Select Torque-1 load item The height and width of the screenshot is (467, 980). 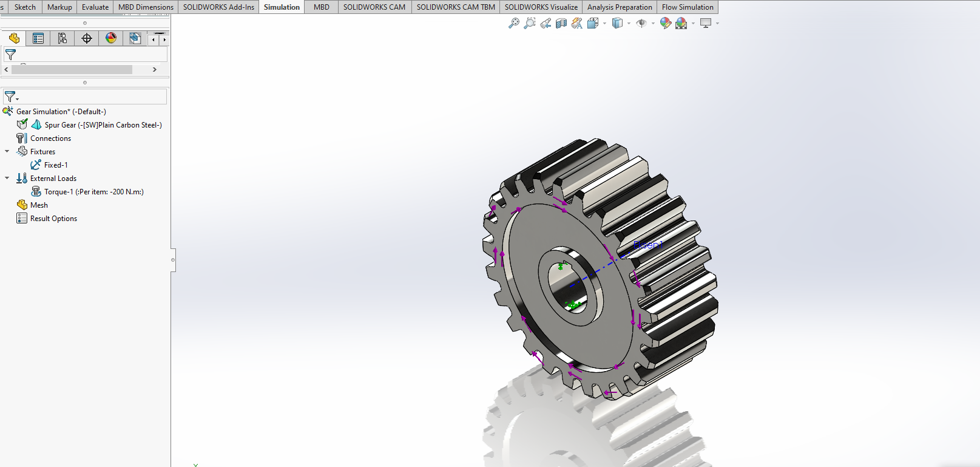point(94,192)
